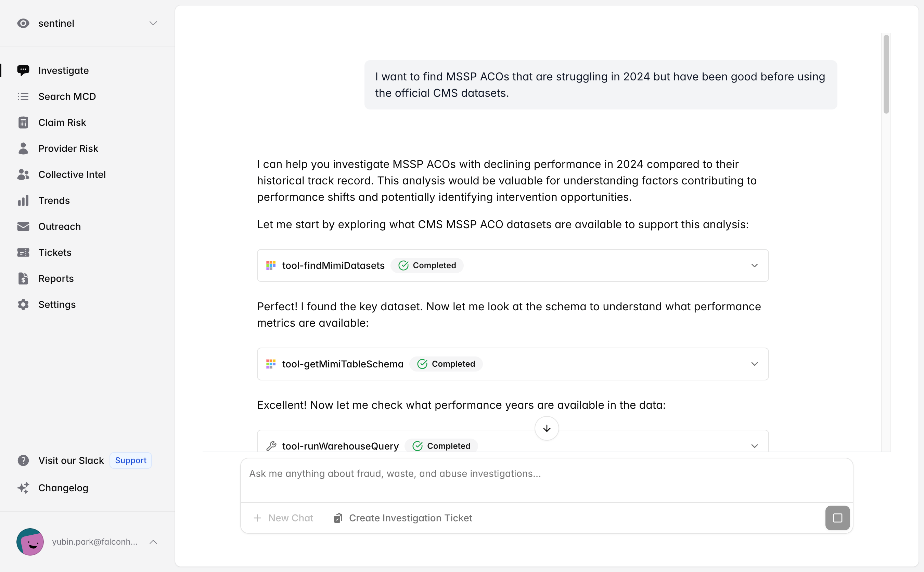Image resolution: width=924 pixels, height=572 pixels.
Task: Click the Collective Intel people icon
Action: pyautogui.click(x=23, y=174)
